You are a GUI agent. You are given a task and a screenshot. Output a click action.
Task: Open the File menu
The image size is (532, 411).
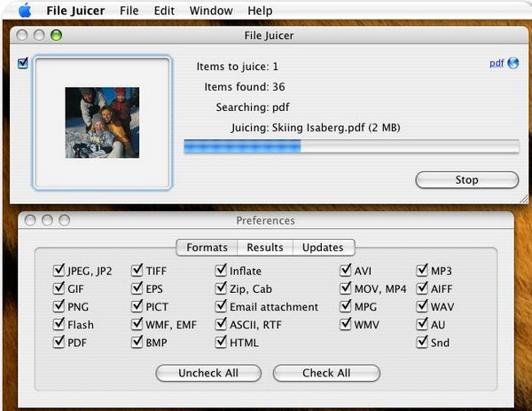click(x=129, y=11)
